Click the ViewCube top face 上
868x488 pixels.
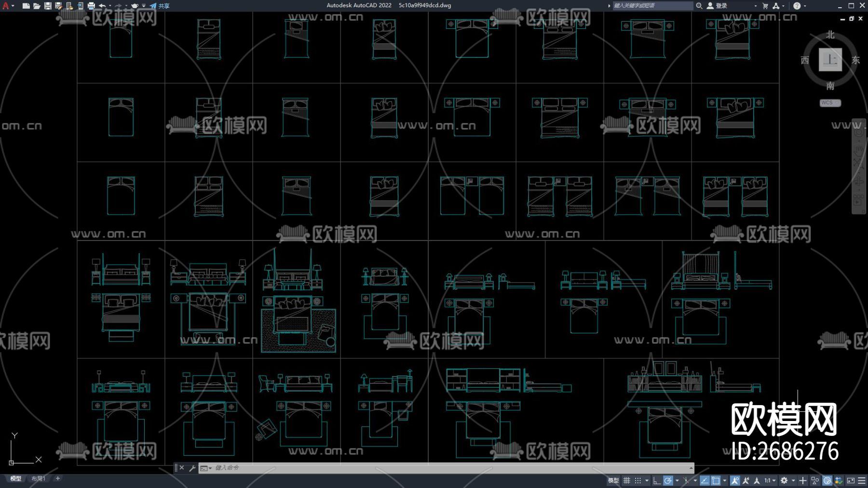[830, 60]
